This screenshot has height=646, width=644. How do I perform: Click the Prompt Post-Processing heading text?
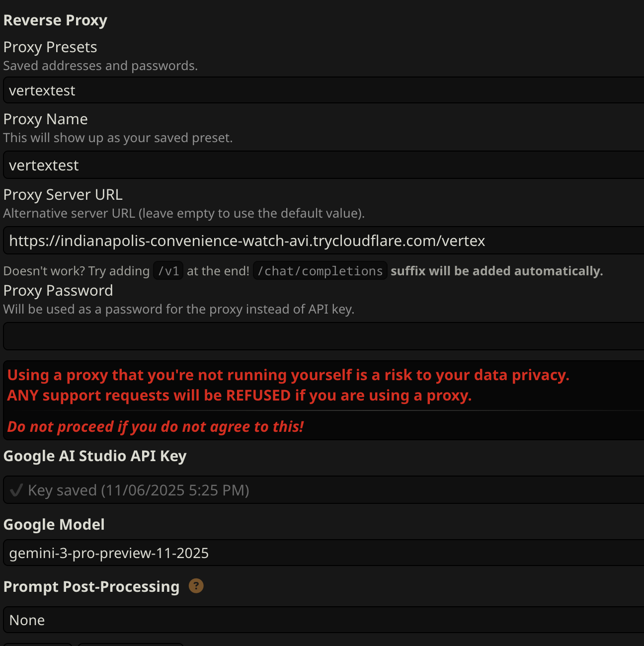[91, 587]
